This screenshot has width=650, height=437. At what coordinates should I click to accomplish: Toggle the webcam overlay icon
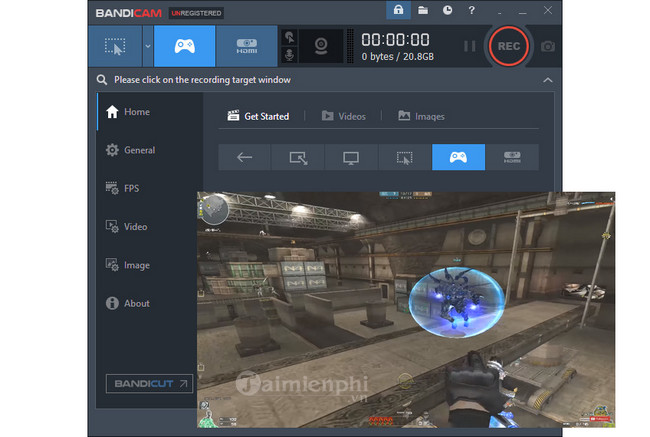point(321,46)
